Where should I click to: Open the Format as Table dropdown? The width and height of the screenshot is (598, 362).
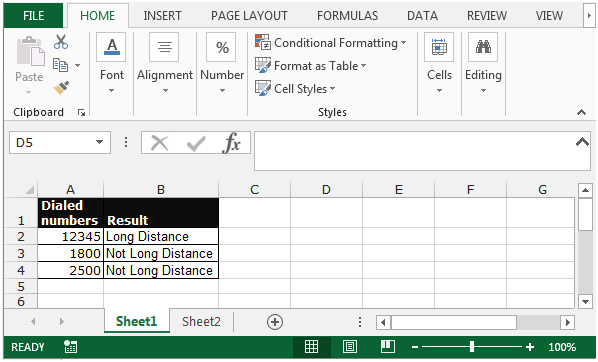pos(363,66)
